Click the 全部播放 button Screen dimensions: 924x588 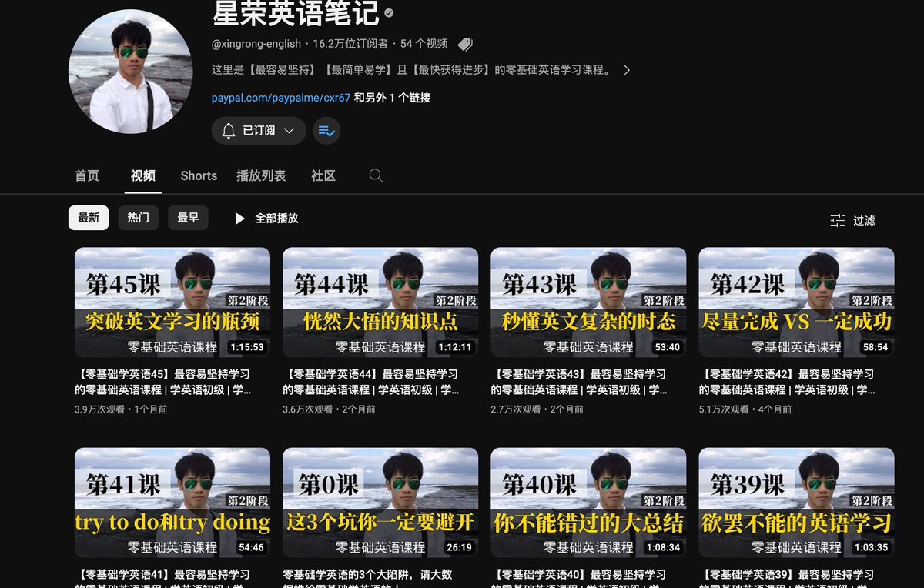point(266,219)
